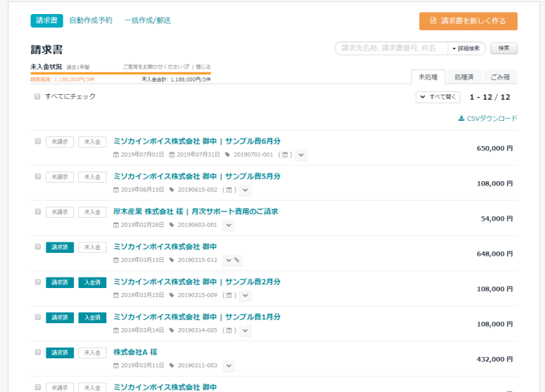This screenshot has height=392, width=545.
Task: Click the 検索 button
Action: point(504,48)
